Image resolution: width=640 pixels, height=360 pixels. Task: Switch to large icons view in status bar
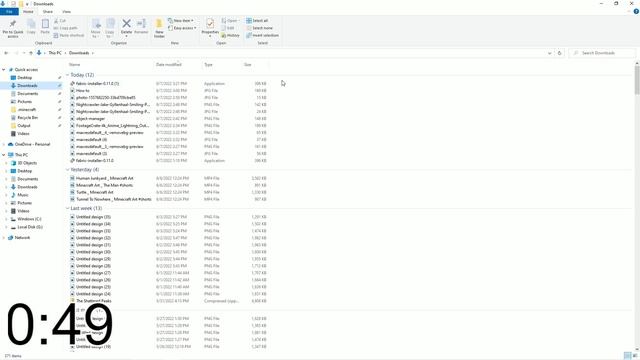tap(635, 356)
